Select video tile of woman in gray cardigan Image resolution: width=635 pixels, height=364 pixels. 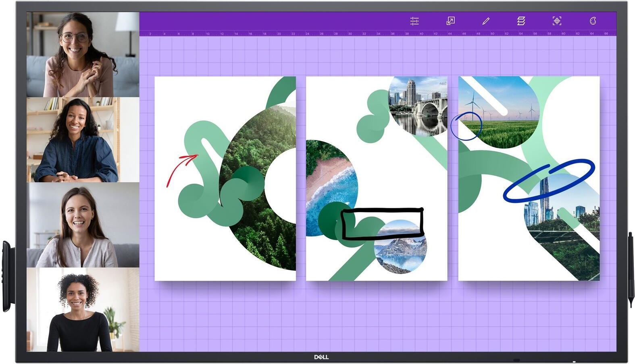pyautogui.click(x=83, y=225)
